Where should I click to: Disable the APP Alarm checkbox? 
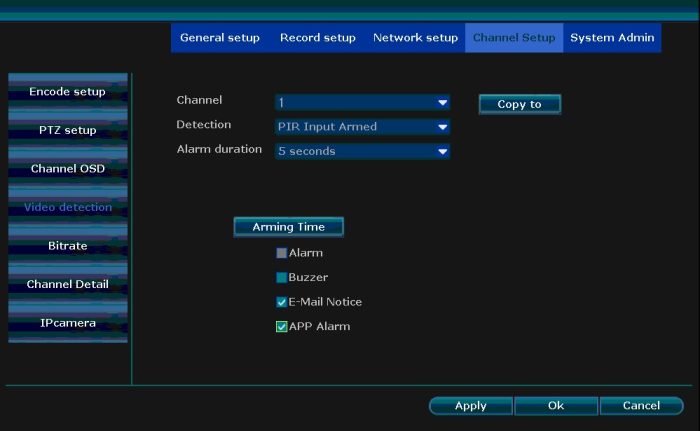pos(282,326)
